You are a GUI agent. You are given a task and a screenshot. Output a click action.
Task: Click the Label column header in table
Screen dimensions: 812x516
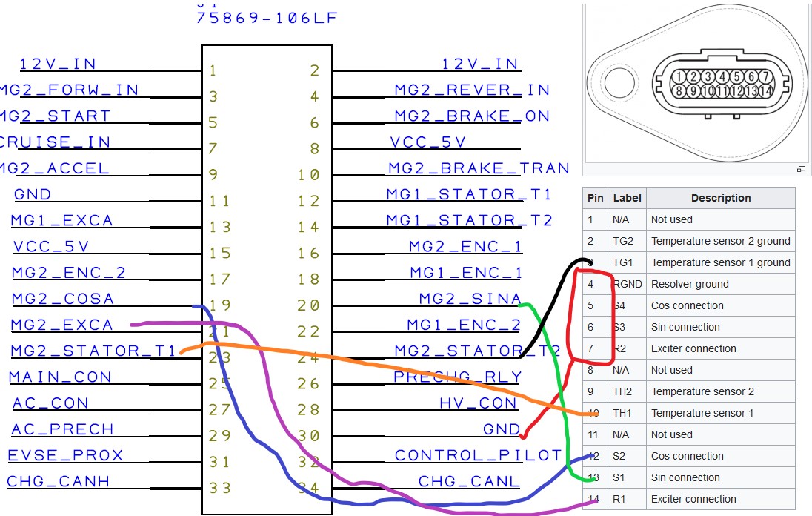[627, 198]
